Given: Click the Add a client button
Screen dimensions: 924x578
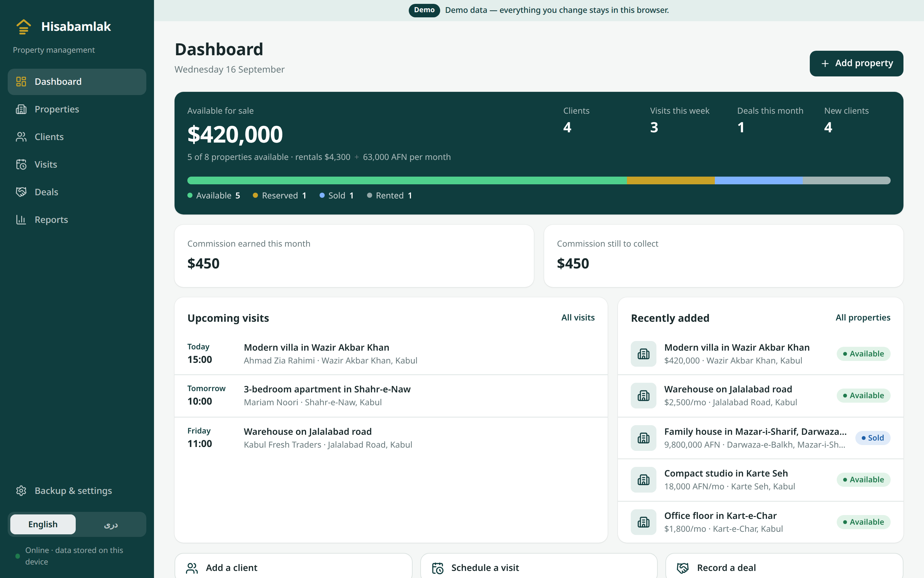Looking at the screenshot, I should (293, 566).
